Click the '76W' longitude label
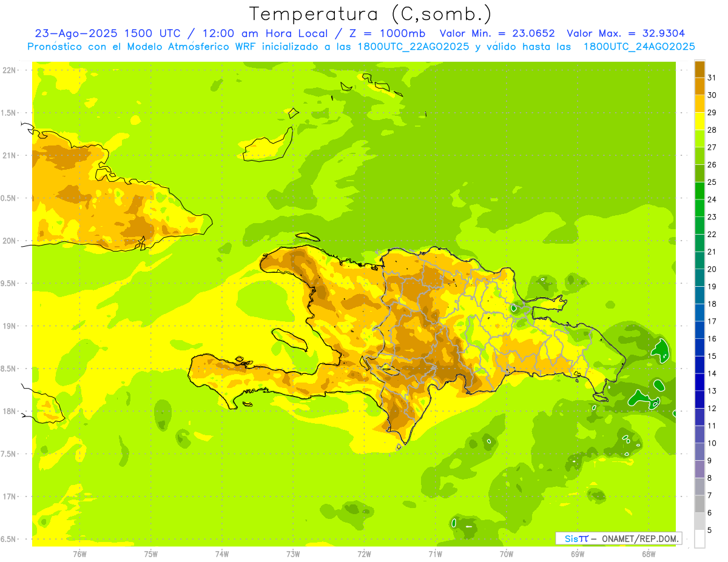 point(79,554)
